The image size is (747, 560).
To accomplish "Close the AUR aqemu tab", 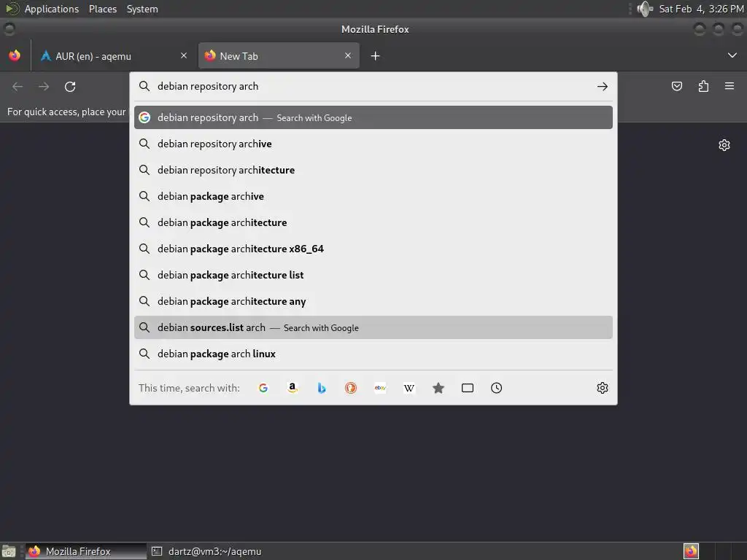I will 183,55.
